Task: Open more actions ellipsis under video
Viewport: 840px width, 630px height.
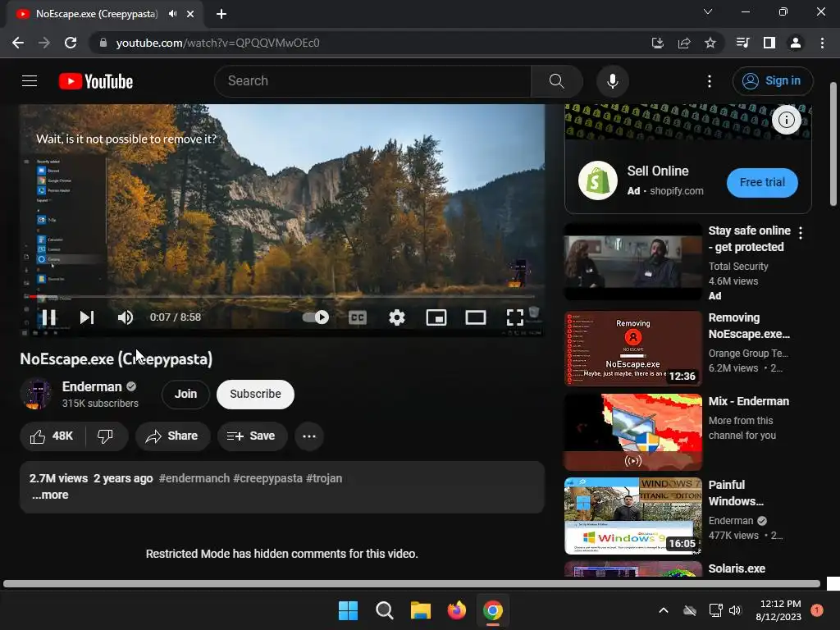Action: (309, 436)
